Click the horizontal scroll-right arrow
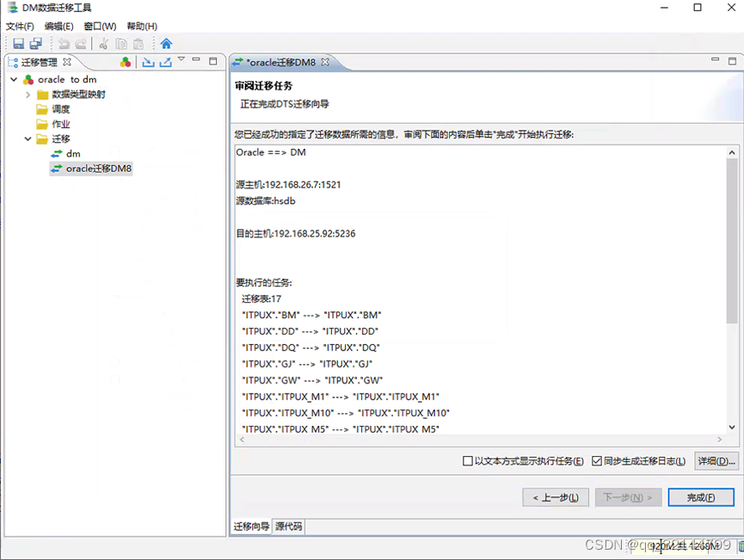 [x=719, y=440]
